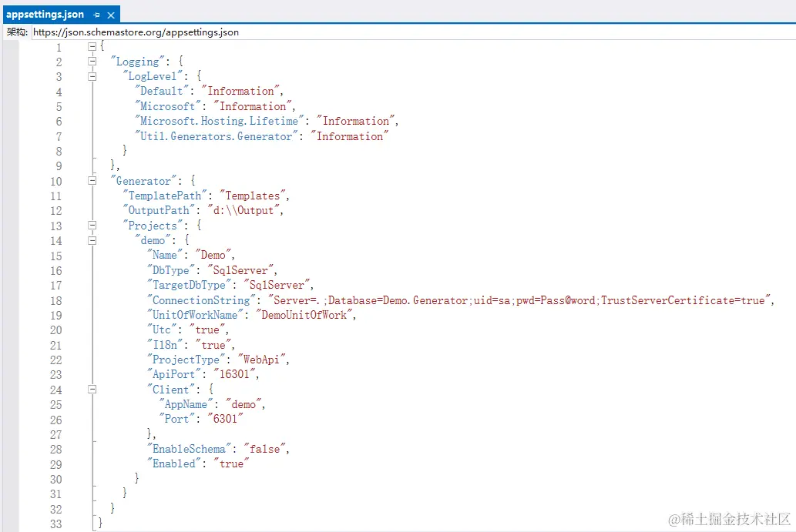Click the "ApiPort" key
This screenshot has height=532, width=796.
173,374
